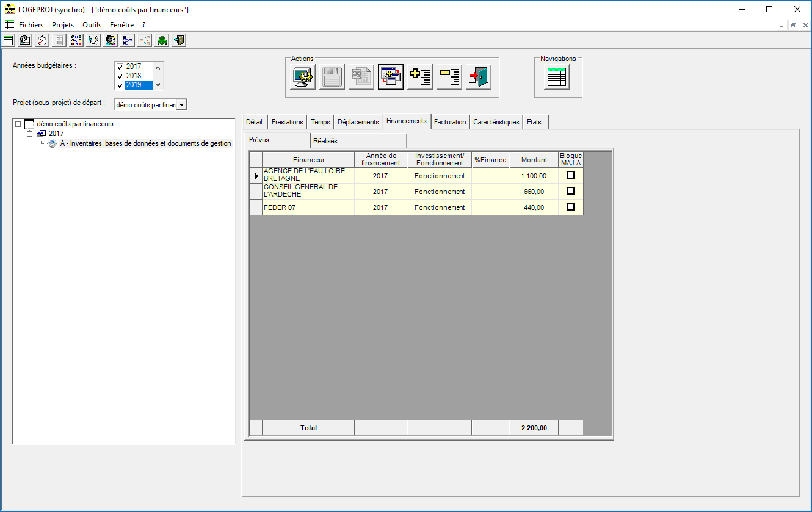Click the orange faded diagram toolbar icon
Image resolution: width=812 pixels, height=512 pixels.
(x=145, y=40)
